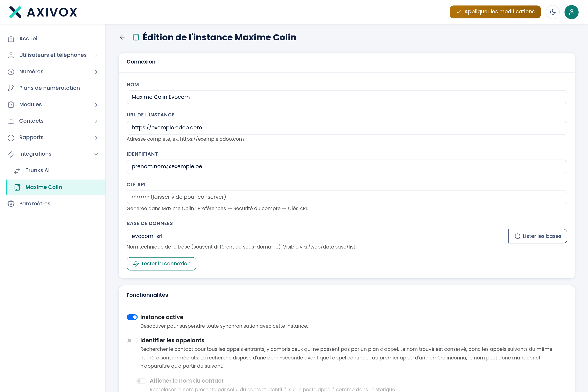Enable the Identifier les appelants toggle
This screenshot has width=588, height=392.
coord(132,340)
